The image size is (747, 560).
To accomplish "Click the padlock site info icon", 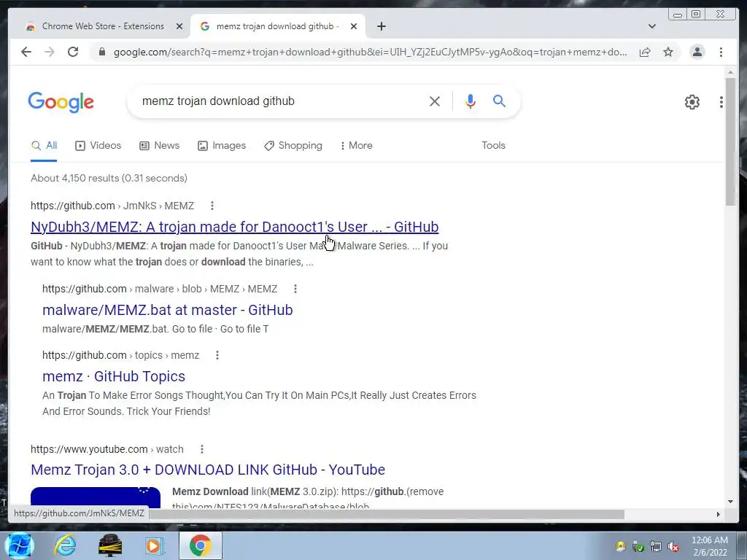I will (x=101, y=52).
